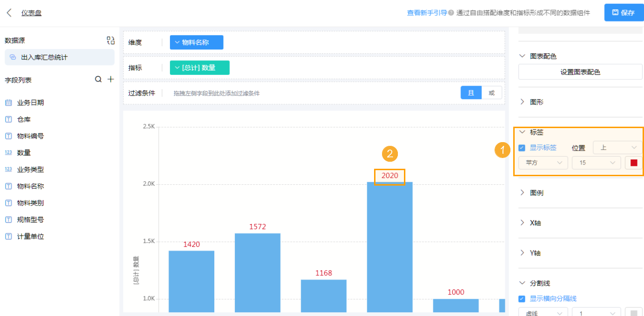This screenshot has height=316, width=644.
Task: Click the calendar icon for 业务日期
Action: [x=8, y=102]
